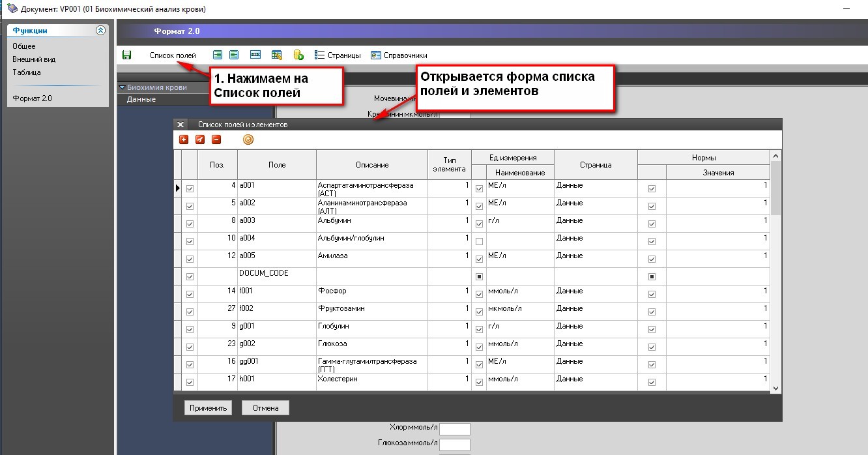Collapse the Функции panel with the chevron

(100, 31)
